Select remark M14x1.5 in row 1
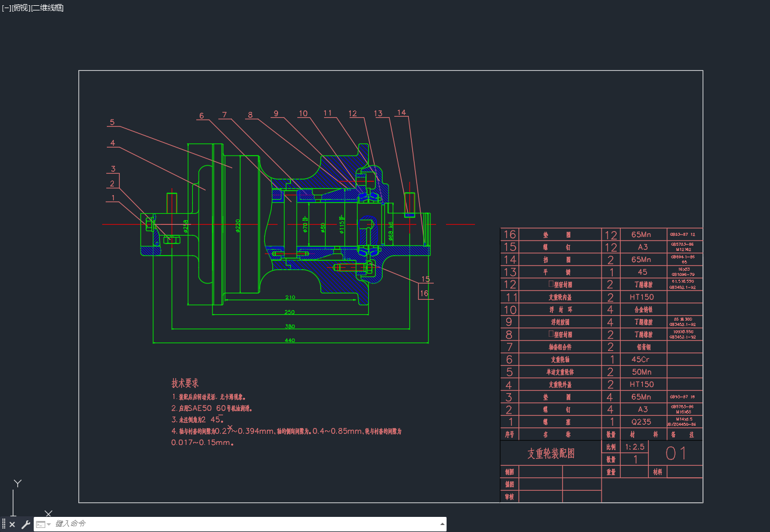This screenshot has width=770, height=532. (684, 419)
